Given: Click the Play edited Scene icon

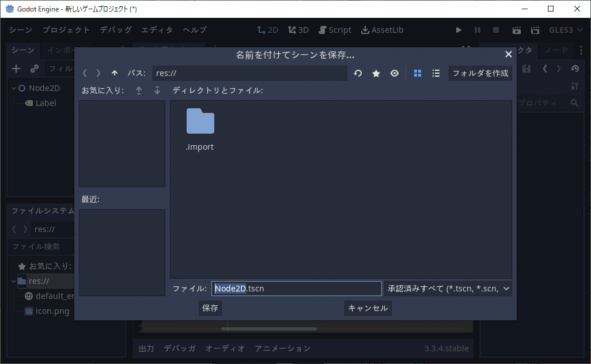Looking at the screenshot, I should pyautogui.click(x=517, y=30).
